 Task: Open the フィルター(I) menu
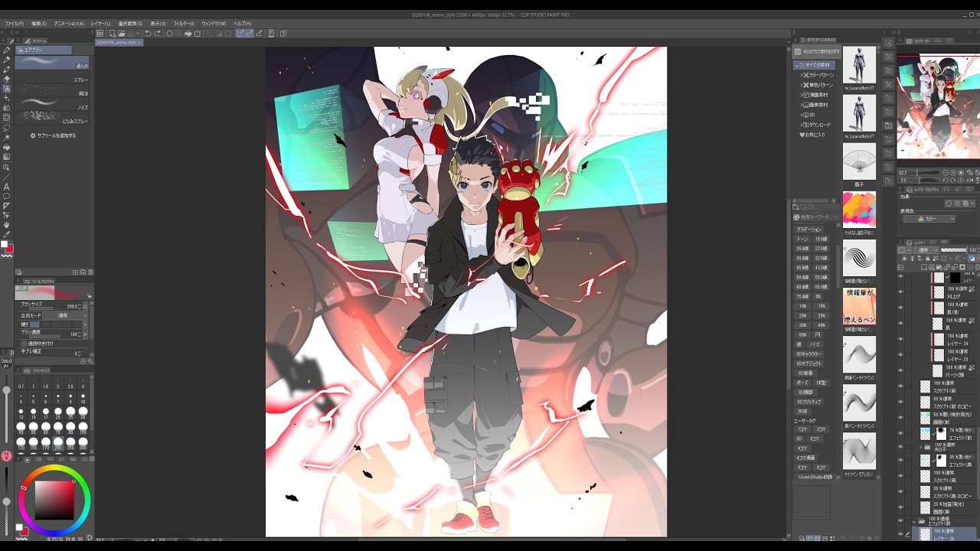[184, 24]
